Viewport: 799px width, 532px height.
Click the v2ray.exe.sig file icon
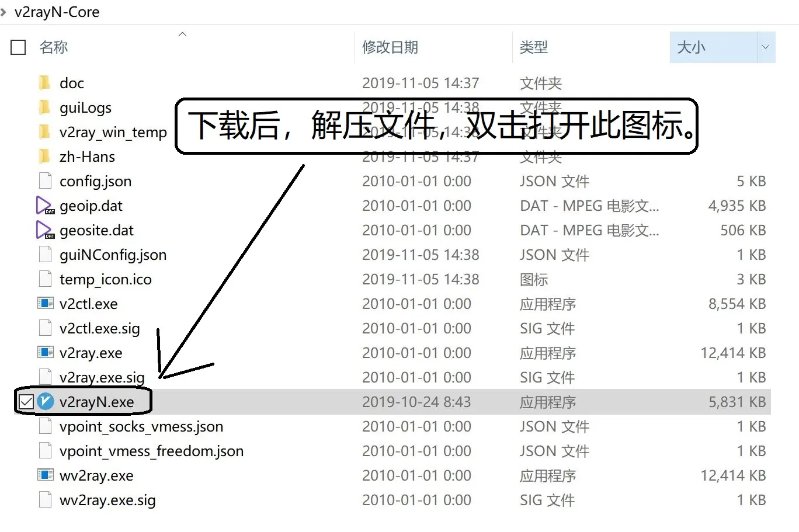(45, 377)
